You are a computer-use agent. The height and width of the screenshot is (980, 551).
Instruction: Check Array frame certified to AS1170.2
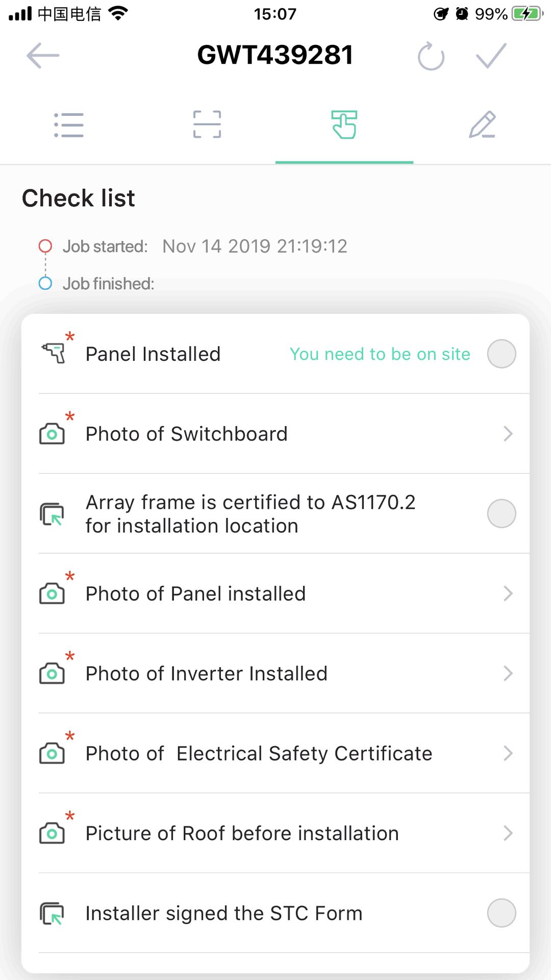point(502,513)
